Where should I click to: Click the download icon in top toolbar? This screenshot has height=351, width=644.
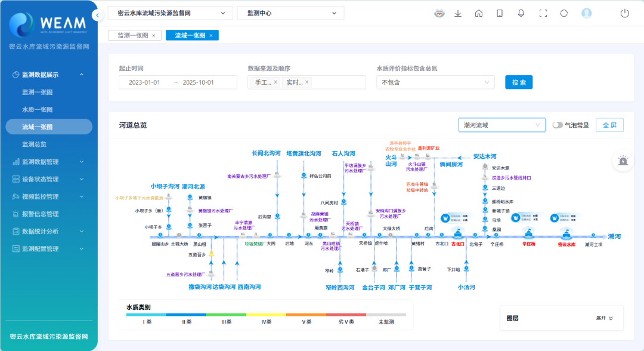pyautogui.click(x=458, y=13)
